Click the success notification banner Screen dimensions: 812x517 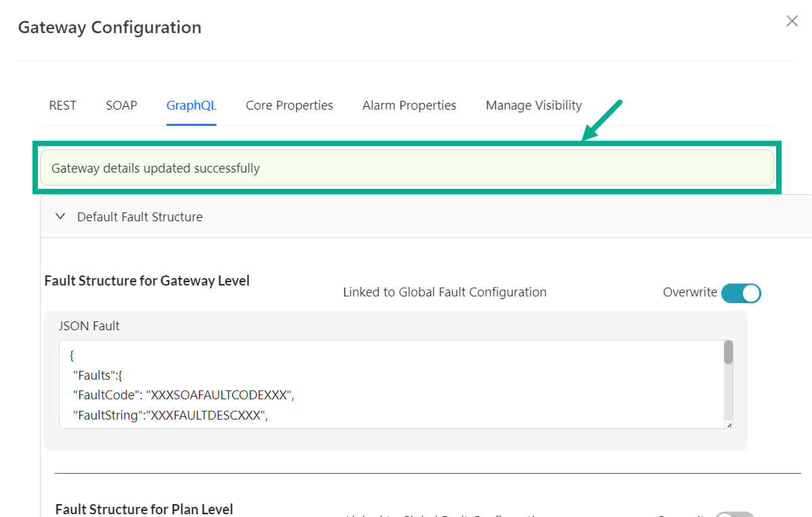(x=406, y=168)
